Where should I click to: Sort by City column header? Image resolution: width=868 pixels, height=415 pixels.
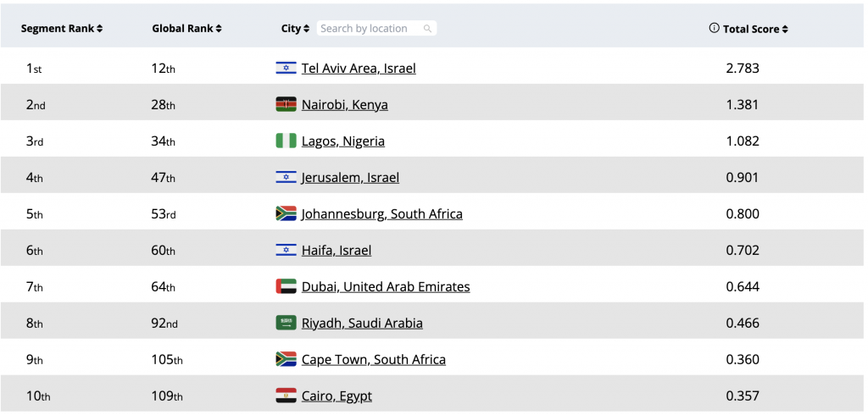295,28
